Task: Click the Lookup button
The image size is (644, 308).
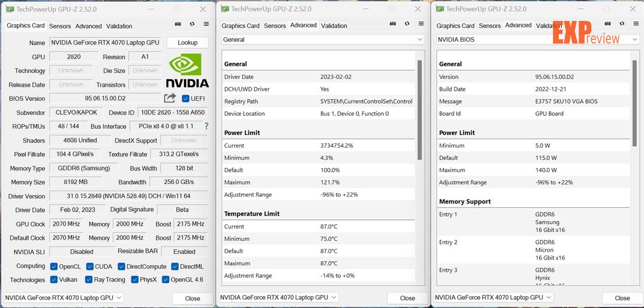Action: [x=187, y=42]
